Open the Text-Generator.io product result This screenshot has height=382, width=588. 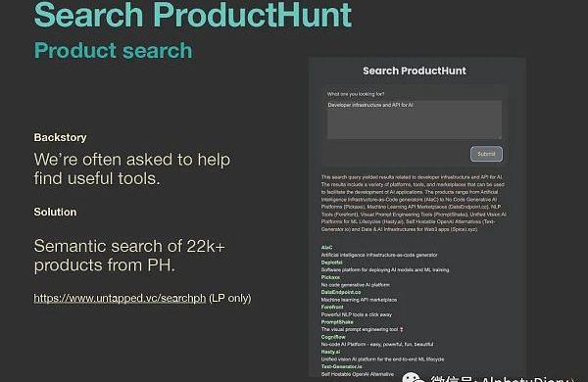(x=342, y=366)
